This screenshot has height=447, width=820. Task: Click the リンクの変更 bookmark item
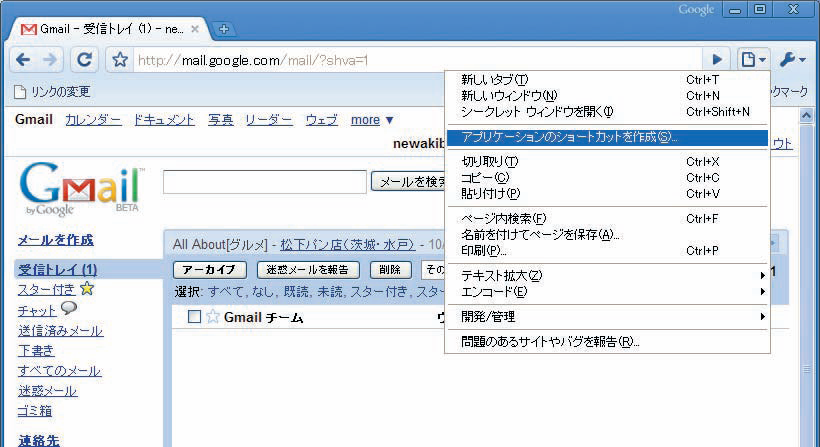[51, 92]
